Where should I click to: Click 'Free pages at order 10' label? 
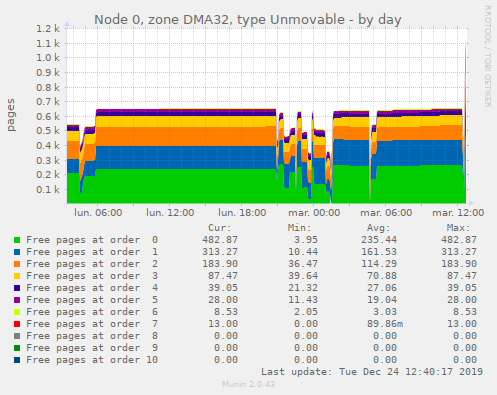point(92,360)
